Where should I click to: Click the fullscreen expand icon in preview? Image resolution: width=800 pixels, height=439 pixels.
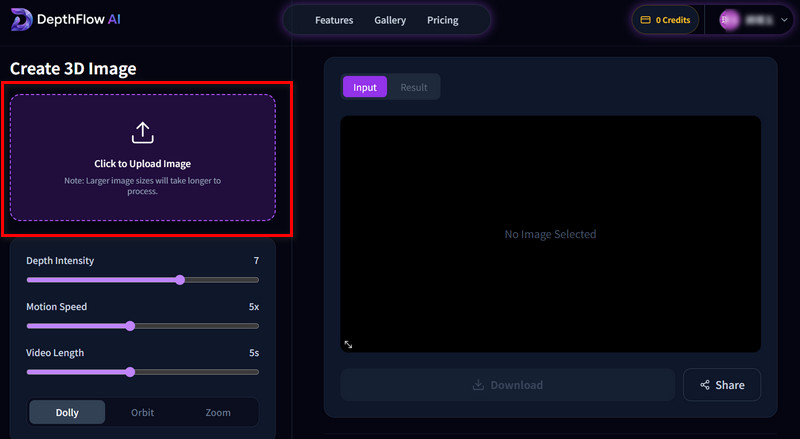tap(348, 344)
